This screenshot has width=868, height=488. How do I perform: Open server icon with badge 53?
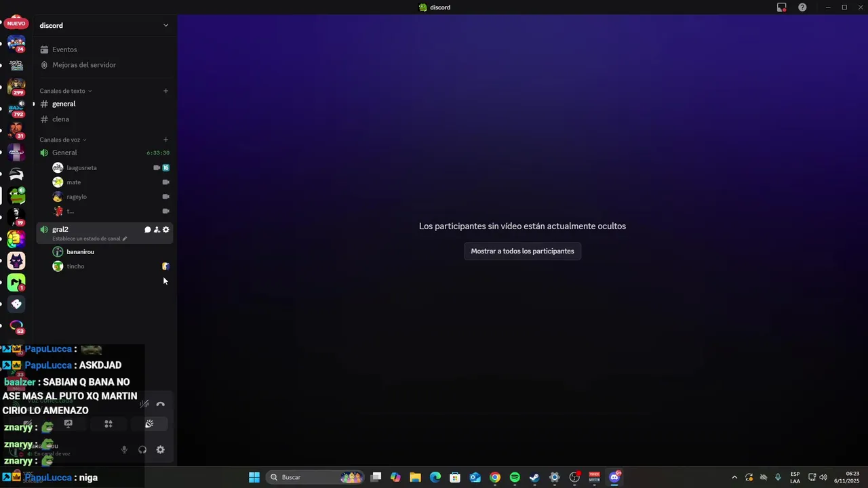click(16, 326)
